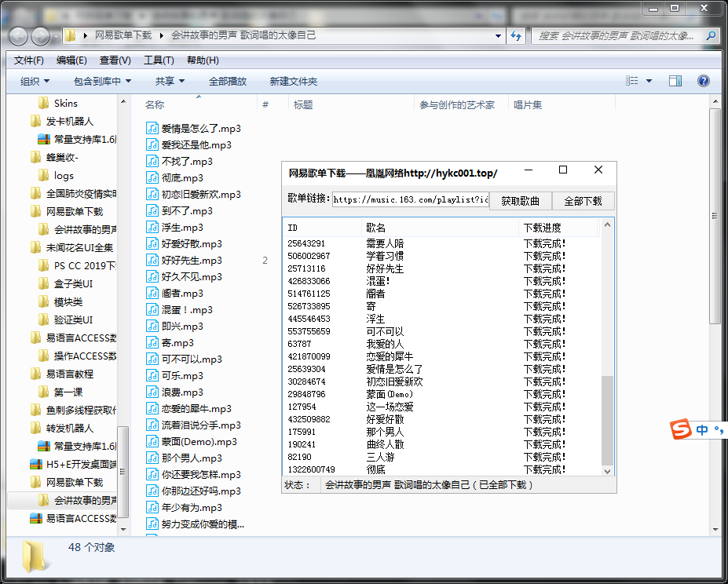Click the change view icon
The image size is (728, 584).
tap(632, 81)
